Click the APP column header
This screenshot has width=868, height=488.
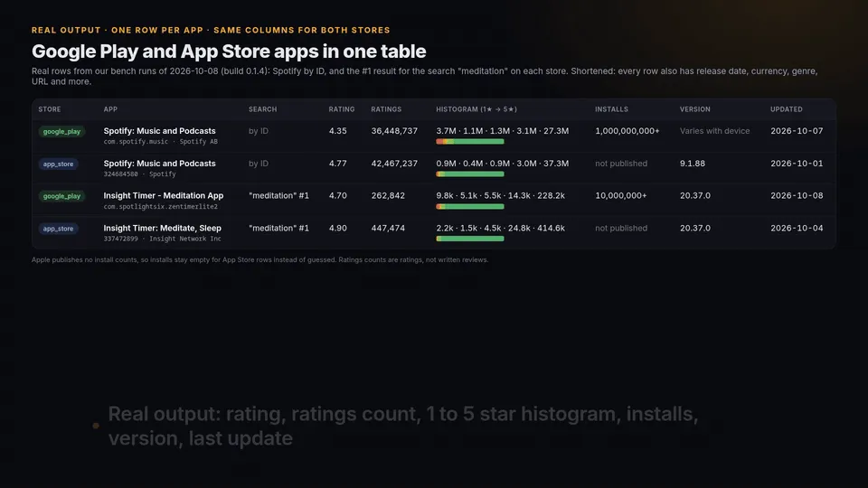110,109
